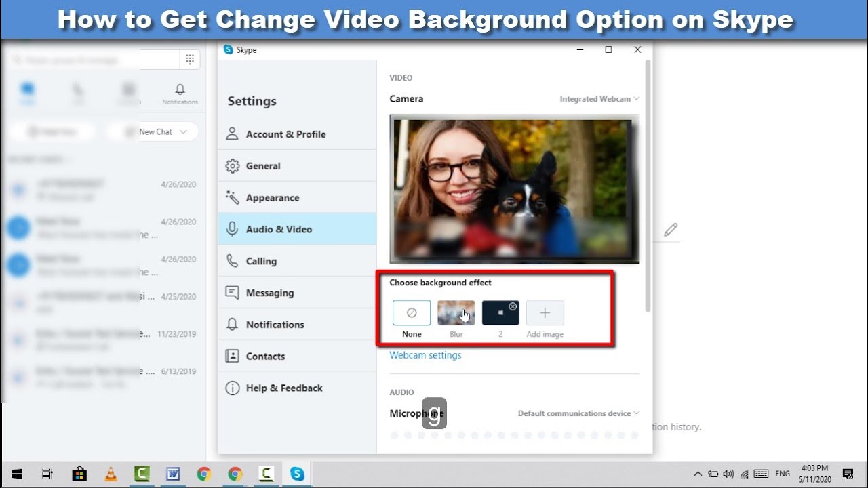
Task: Select Audio & Video settings
Action: (x=297, y=229)
